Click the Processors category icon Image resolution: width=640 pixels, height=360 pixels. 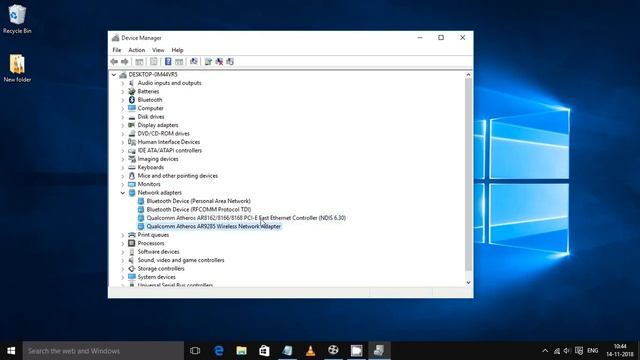(x=131, y=243)
